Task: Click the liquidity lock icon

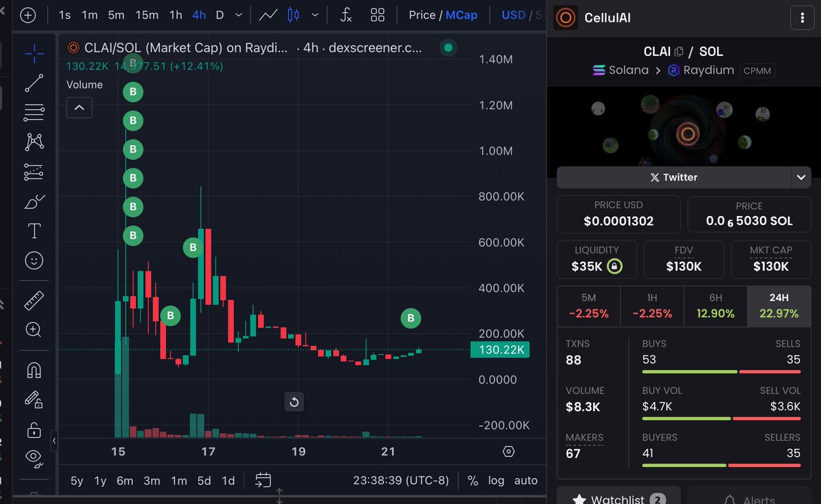Action: point(614,267)
